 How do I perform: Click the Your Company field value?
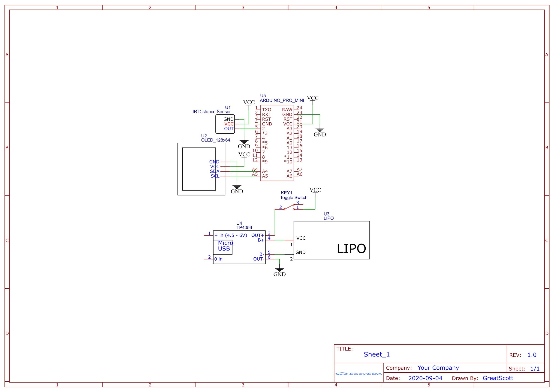438,368
